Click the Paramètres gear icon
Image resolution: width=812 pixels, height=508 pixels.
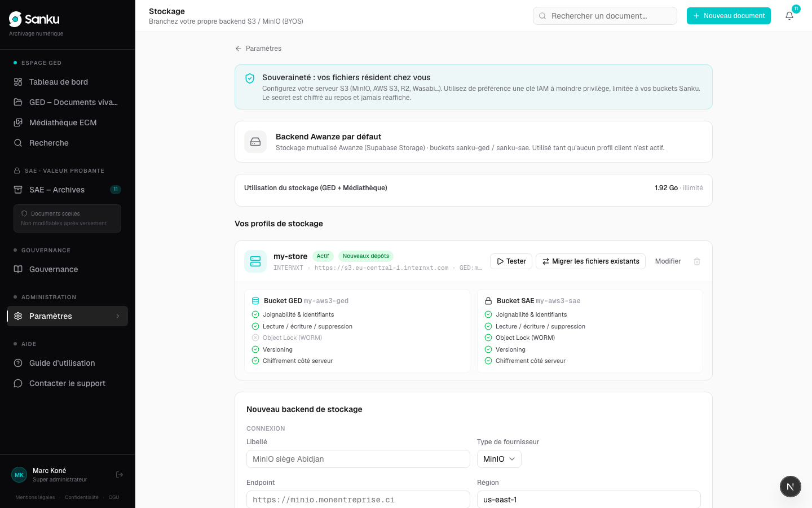(18, 316)
